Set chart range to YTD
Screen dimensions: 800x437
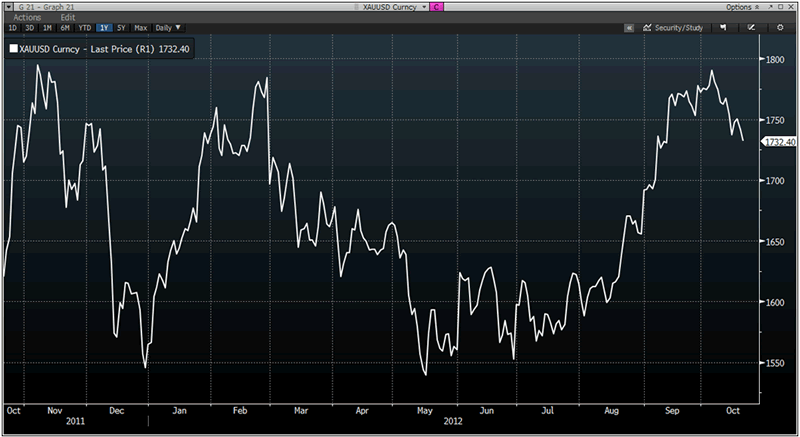84,28
